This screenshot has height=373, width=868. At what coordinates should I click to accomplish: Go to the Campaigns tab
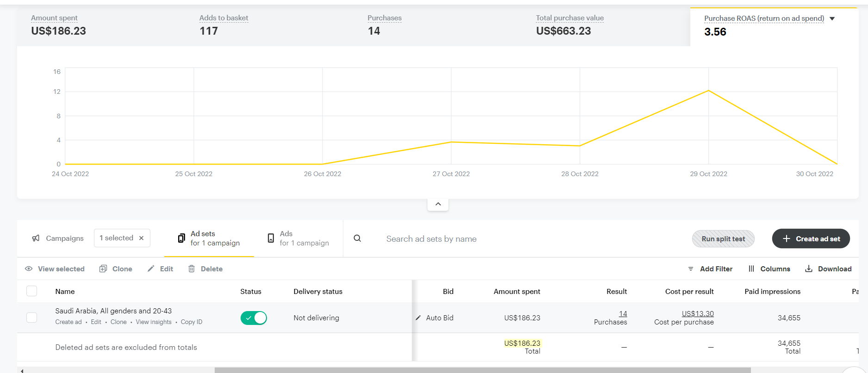[58, 238]
